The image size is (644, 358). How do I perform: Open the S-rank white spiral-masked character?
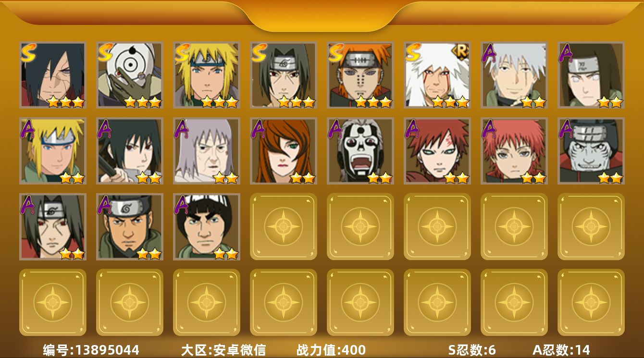pyautogui.click(x=130, y=75)
